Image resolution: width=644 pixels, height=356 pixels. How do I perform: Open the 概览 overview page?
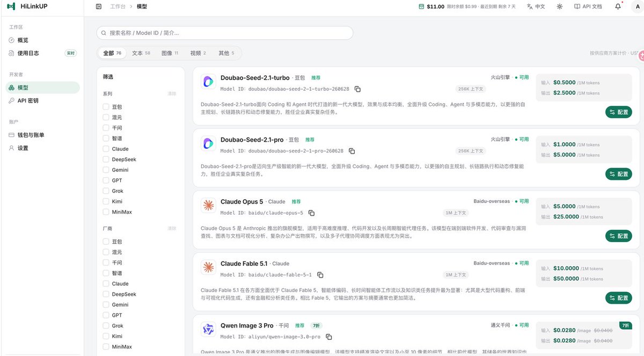[x=42, y=40]
